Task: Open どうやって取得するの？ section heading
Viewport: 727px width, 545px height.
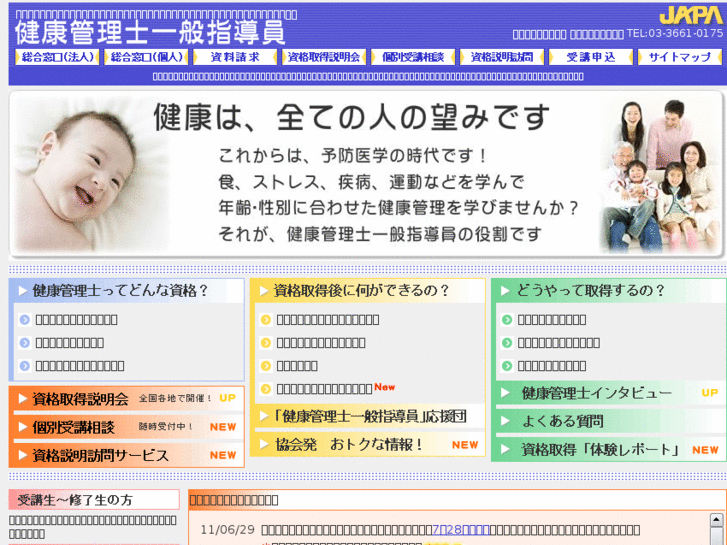Action: (610, 291)
